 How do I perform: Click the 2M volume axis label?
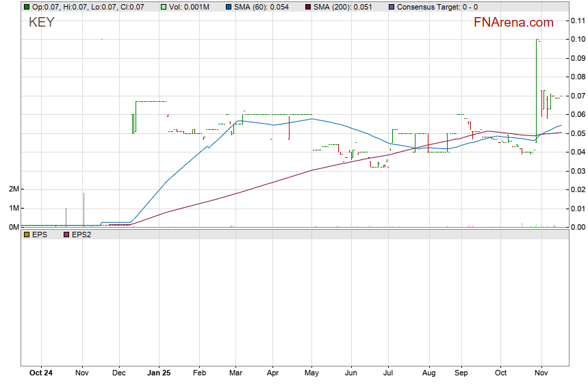pos(12,189)
